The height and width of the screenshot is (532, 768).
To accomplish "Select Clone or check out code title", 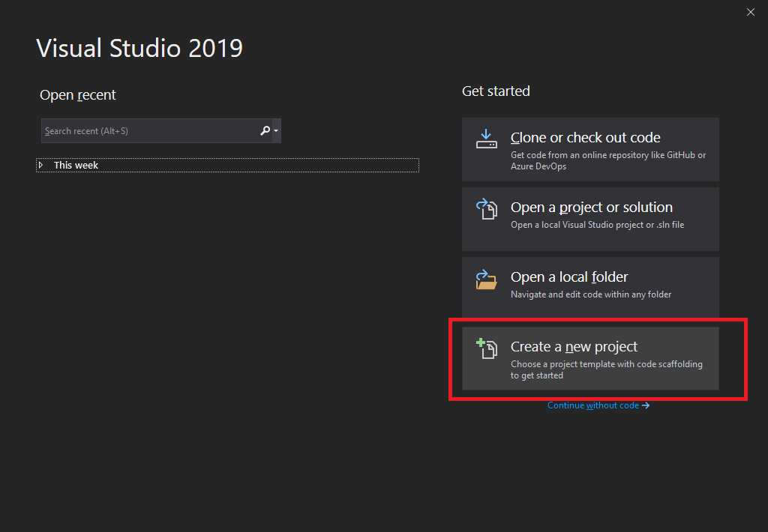I will pyautogui.click(x=585, y=138).
